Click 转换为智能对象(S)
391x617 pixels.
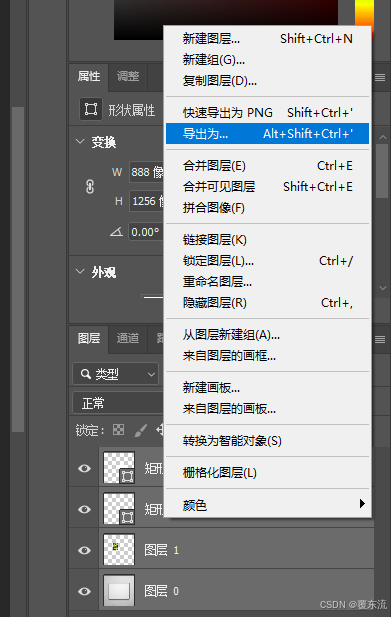pyautogui.click(x=267, y=441)
